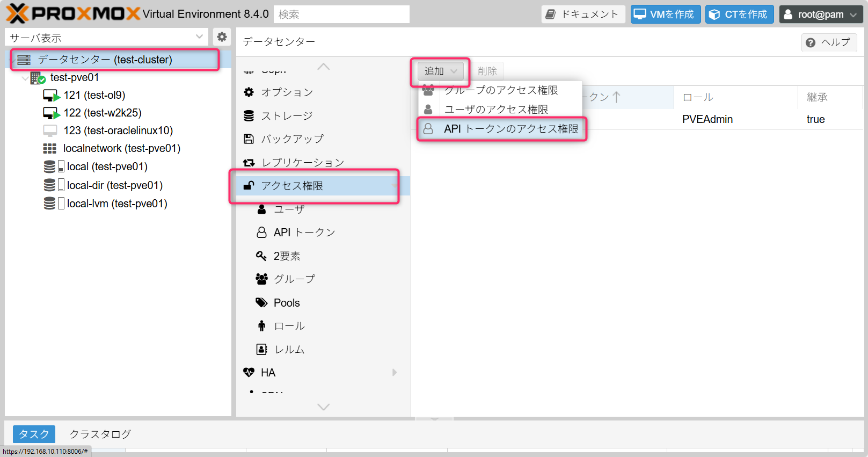Open the root@pam user menu

(x=821, y=14)
